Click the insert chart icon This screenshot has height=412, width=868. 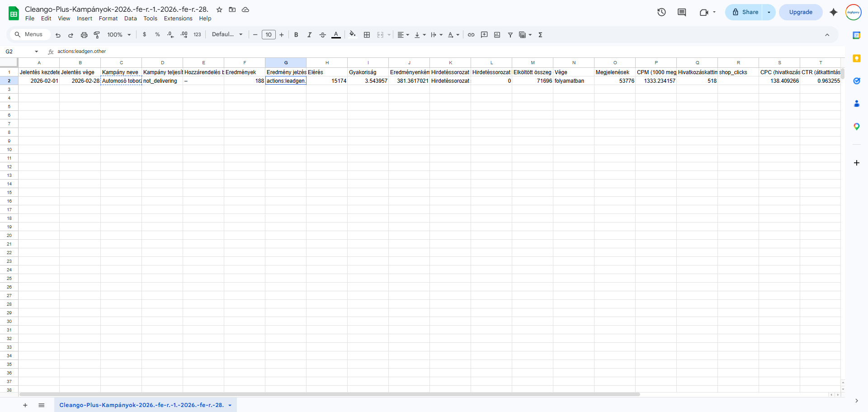point(497,35)
